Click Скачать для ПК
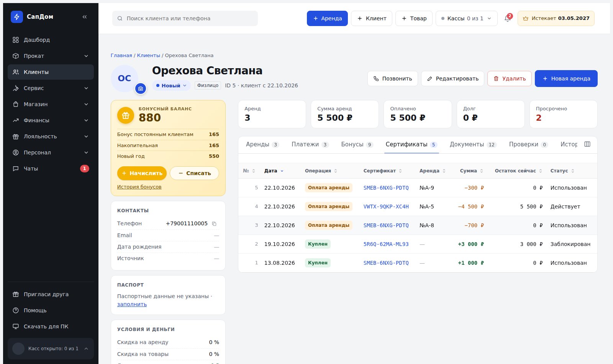The image size is (613, 364). pos(51,326)
